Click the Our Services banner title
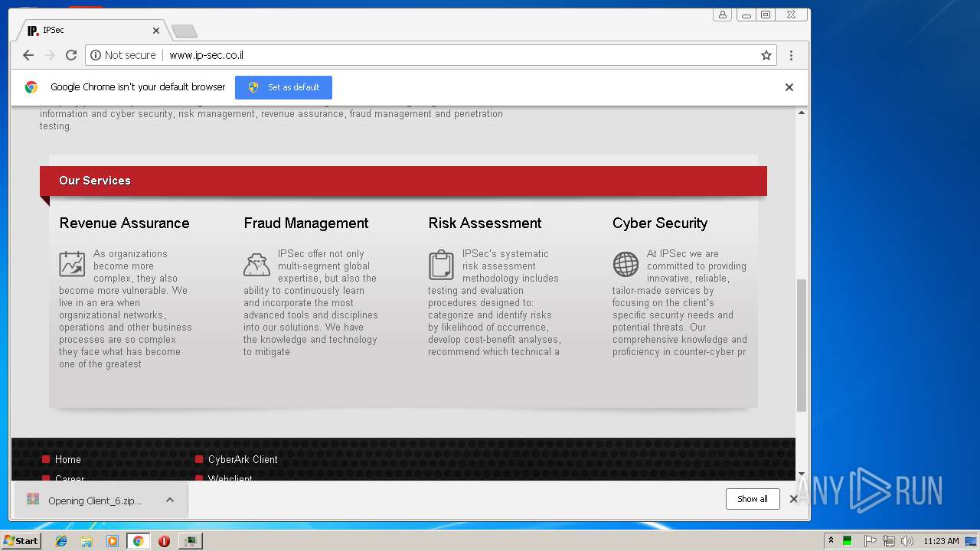The image size is (980, 551). point(95,181)
